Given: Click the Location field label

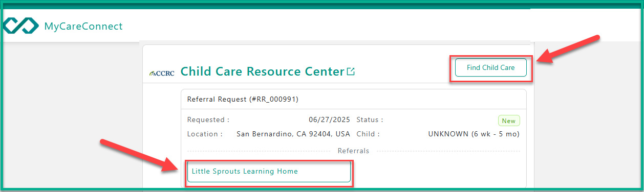Looking at the screenshot, I should coord(205,134).
